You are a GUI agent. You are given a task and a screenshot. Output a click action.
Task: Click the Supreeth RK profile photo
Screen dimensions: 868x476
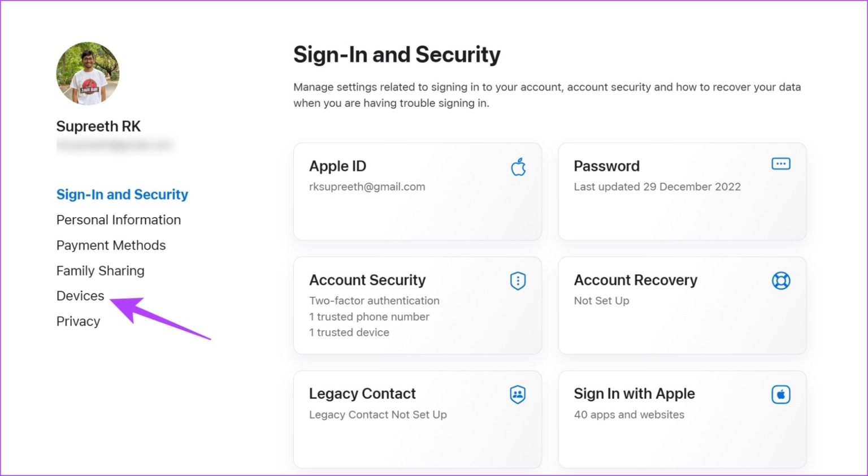pyautogui.click(x=88, y=73)
